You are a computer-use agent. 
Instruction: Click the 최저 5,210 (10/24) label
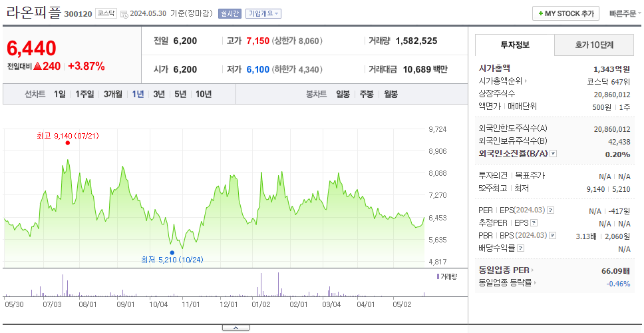tap(172, 260)
